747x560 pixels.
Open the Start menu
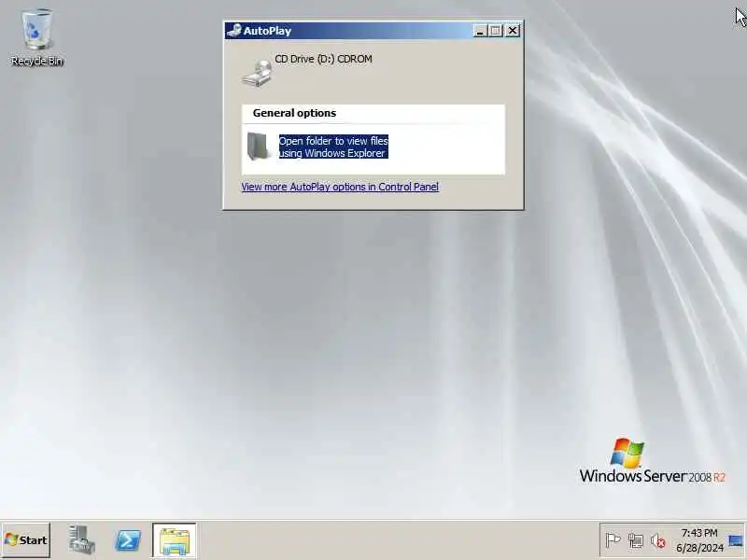pyautogui.click(x=26, y=540)
